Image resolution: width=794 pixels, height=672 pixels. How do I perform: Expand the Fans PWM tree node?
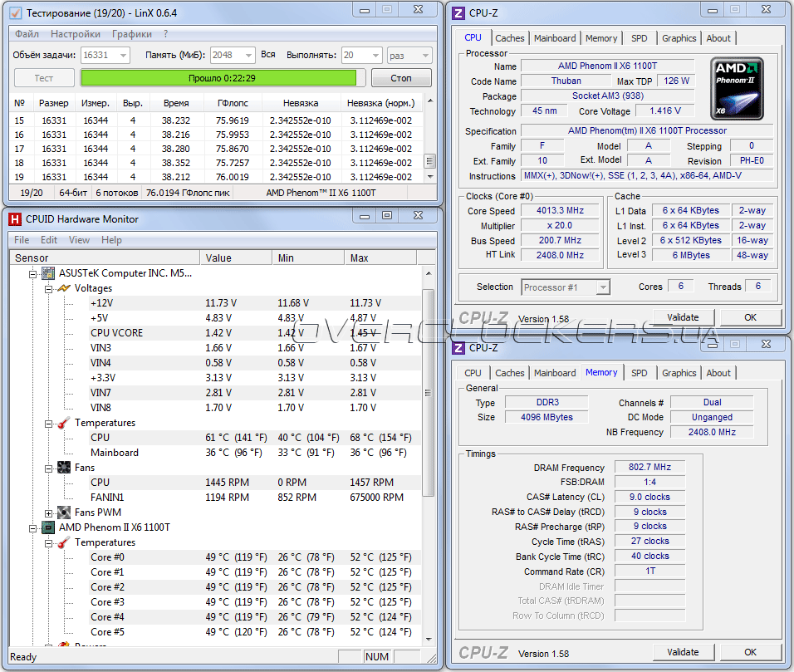point(49,513)
